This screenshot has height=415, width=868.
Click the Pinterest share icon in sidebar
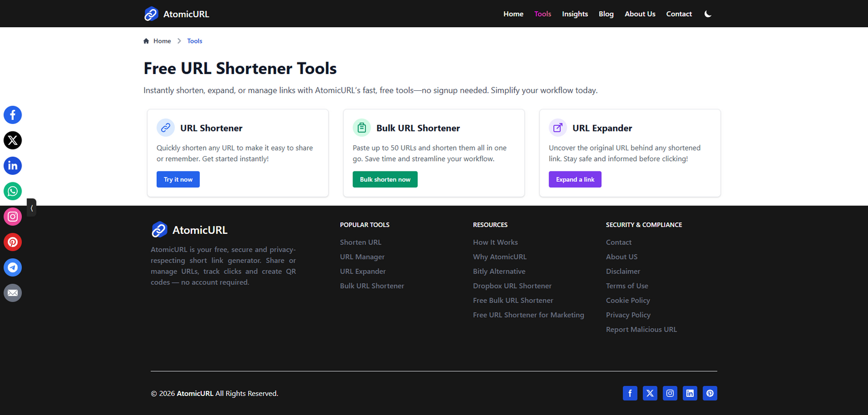pos(13,242)
